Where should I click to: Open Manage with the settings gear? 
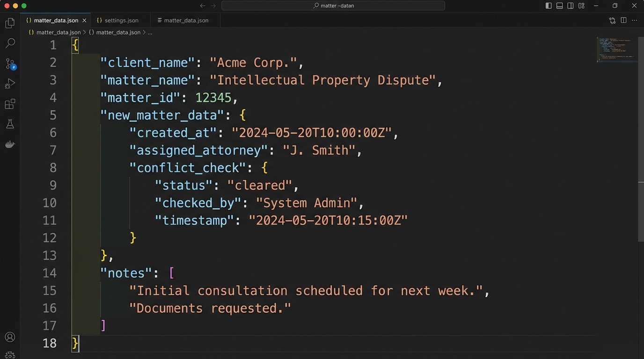[x=10, y=355]
